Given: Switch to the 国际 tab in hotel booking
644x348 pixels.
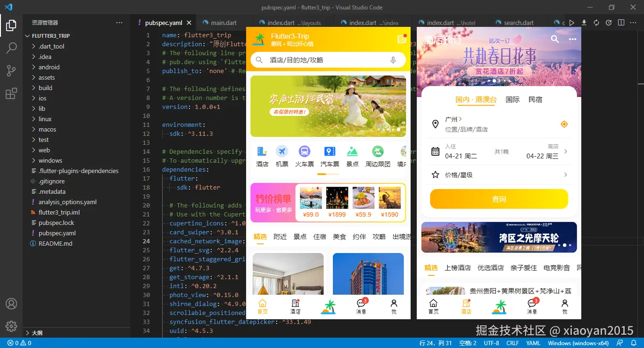Looking at the screenshot, I should click(x=513, y=99).
